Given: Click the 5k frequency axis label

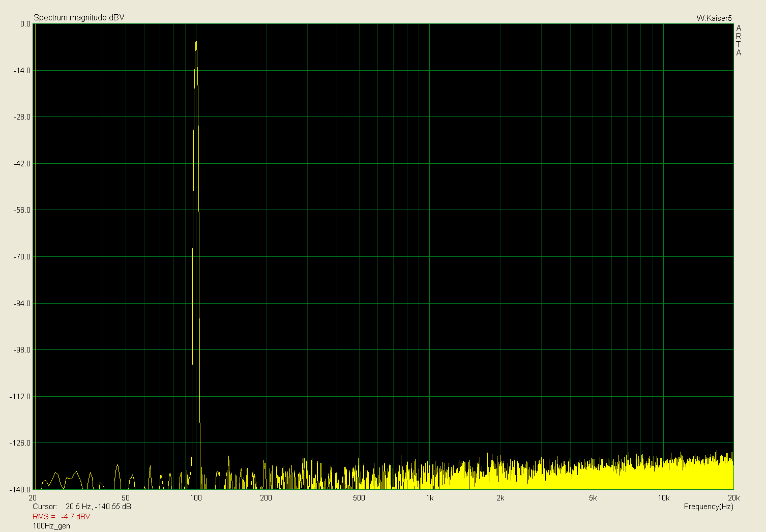Looking at the screenshot, I should click(x=593, y=498).
